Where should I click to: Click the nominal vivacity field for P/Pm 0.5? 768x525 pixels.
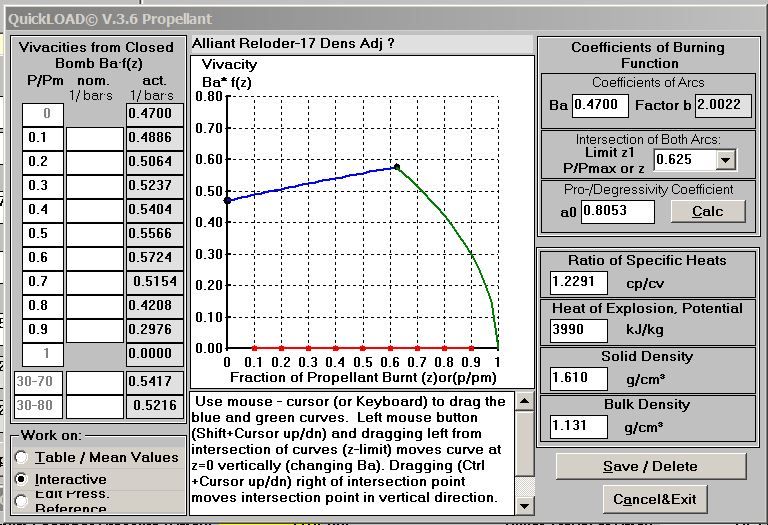tap(95, 235)
